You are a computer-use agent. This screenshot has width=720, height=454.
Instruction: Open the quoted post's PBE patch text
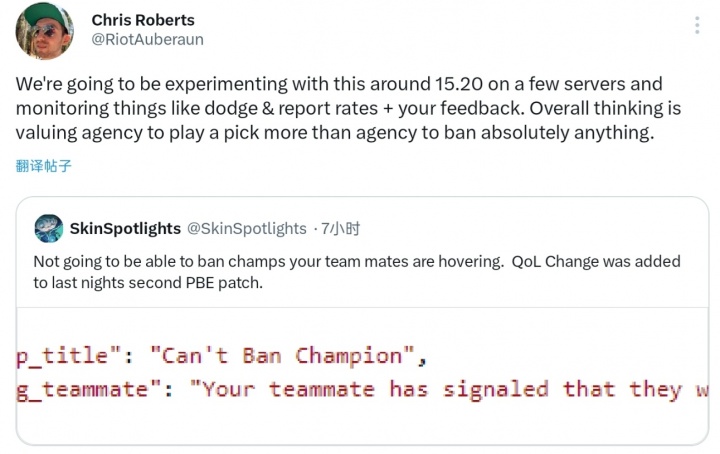pos(148,283)
